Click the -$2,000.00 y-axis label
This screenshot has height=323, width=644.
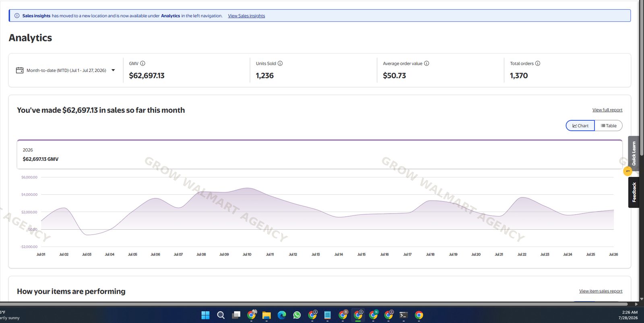(29, 247)
